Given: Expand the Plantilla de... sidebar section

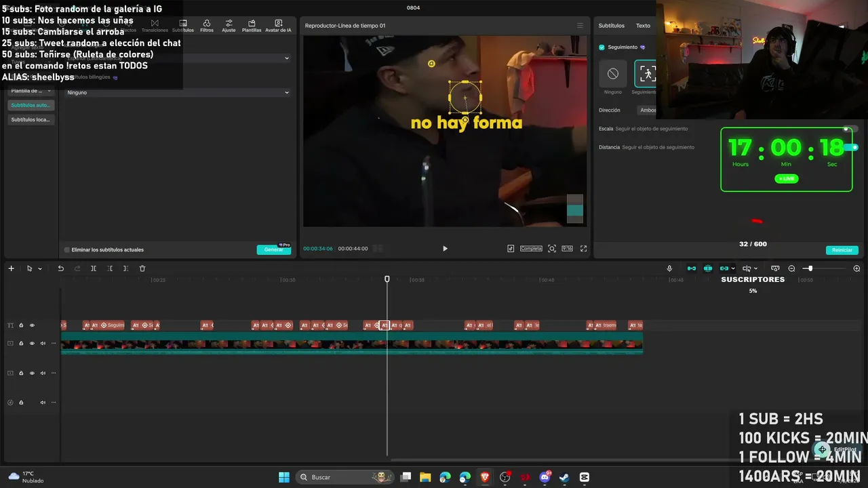Looking at the screenshot, I should [31, 91].
